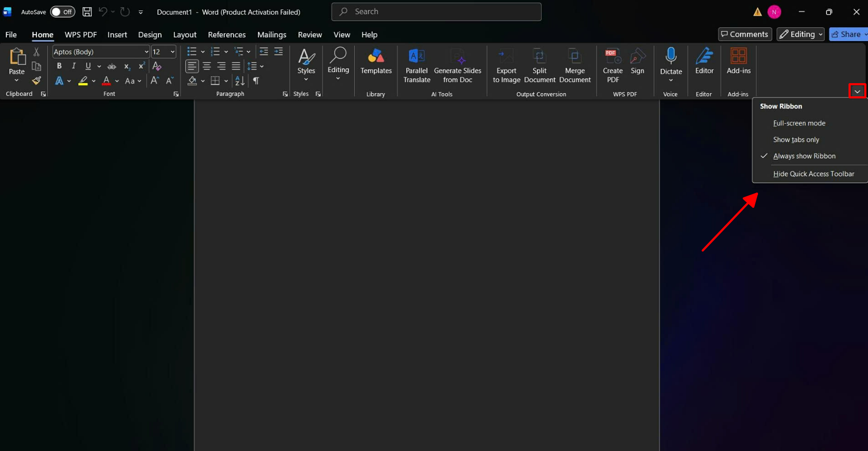Click Generate Slides from Doc
Viewport: 868px width, 451px height.
point(457,66)
